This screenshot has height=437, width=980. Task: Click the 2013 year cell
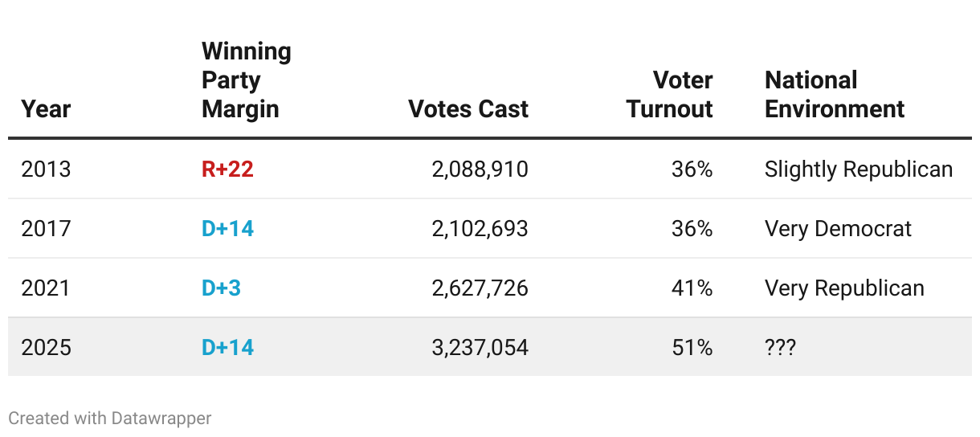point(46,169)
